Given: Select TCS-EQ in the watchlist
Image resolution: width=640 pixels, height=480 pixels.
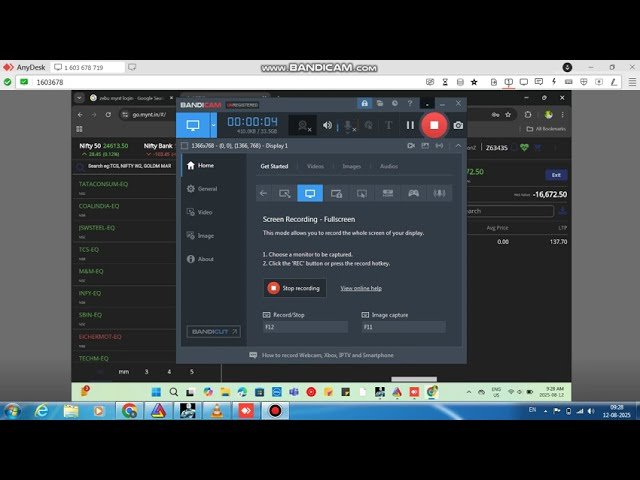Looking at the screenshot, I should pyautogui.click(x=89, y=249).
